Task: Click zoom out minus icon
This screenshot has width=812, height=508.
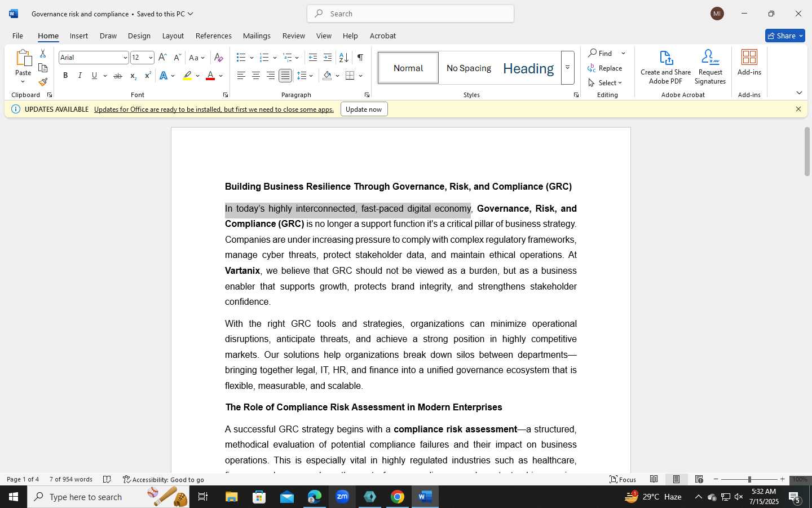Action: 716,479
